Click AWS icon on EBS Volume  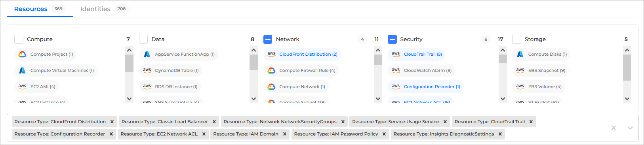click(520, 86)
